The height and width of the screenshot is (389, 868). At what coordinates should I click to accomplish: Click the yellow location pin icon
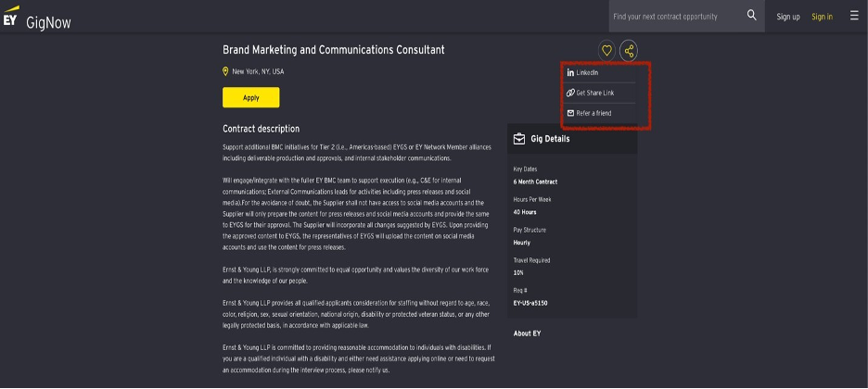225,71
